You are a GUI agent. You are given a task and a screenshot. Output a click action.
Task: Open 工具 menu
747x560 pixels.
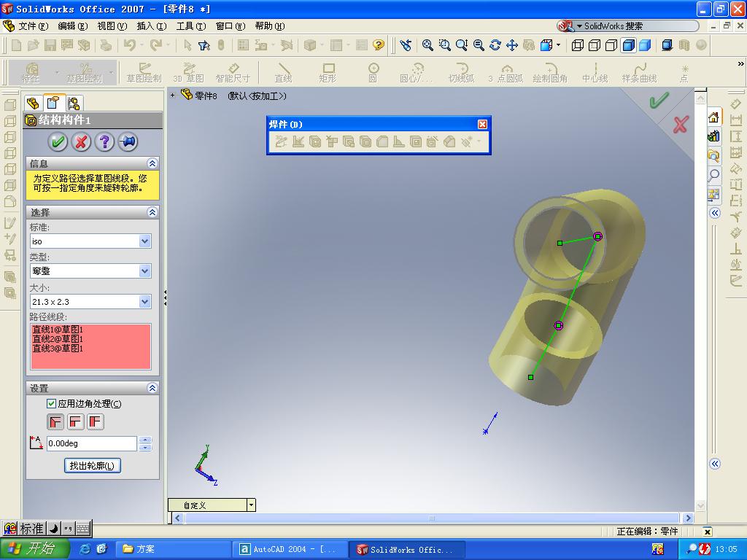pos(191,26)
